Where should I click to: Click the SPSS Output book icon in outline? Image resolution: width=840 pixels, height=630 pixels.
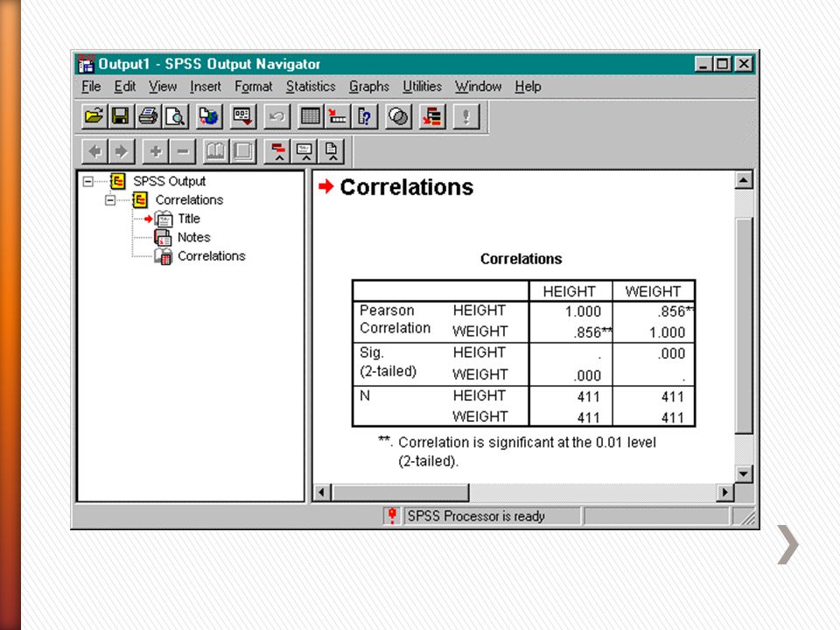[x=118, y=181]
